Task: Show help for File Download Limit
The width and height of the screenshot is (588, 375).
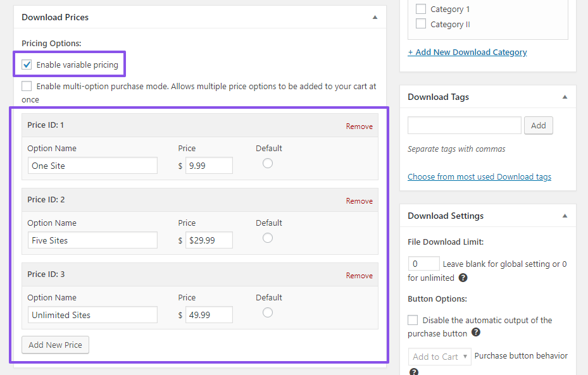Action: (x=463, y=278)
